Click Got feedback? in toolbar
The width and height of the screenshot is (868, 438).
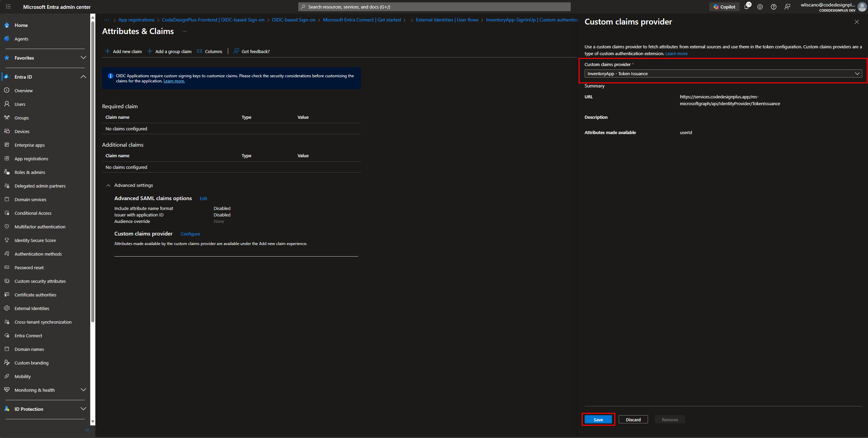(252, 51)
